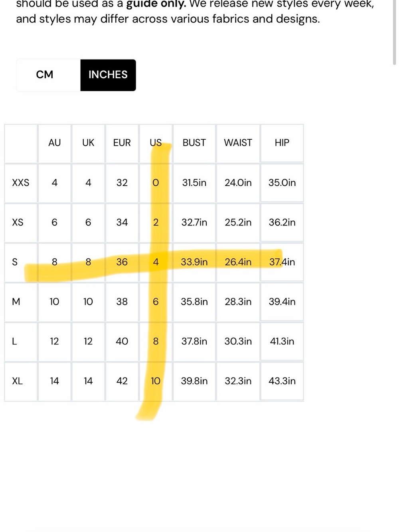The image size is (399, 532).
Task: Select the XXS size row label
Action: (21, 183)
